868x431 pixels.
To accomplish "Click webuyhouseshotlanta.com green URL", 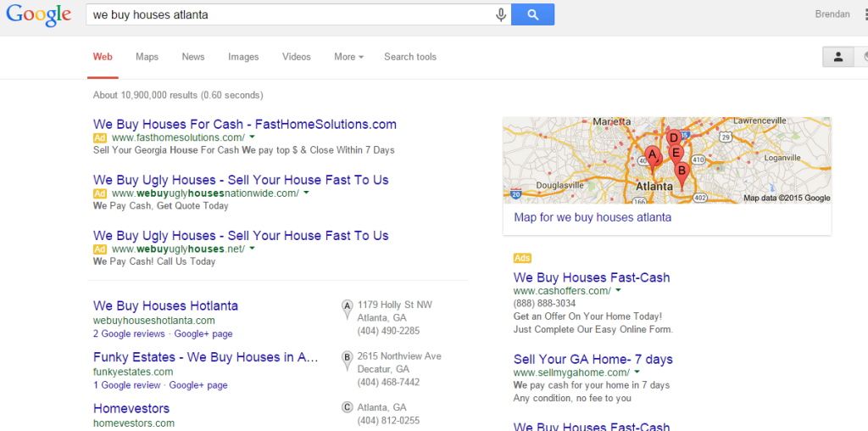I will point(154,321).
